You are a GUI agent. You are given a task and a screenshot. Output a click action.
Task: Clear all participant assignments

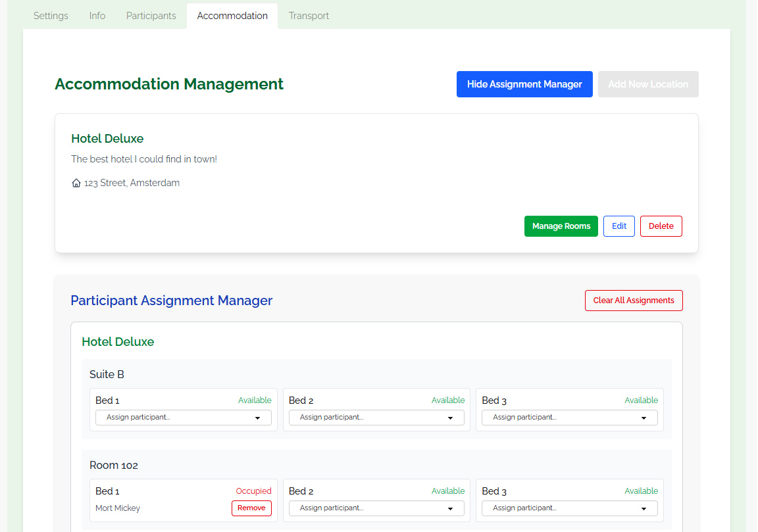click(x=634, y=301)
